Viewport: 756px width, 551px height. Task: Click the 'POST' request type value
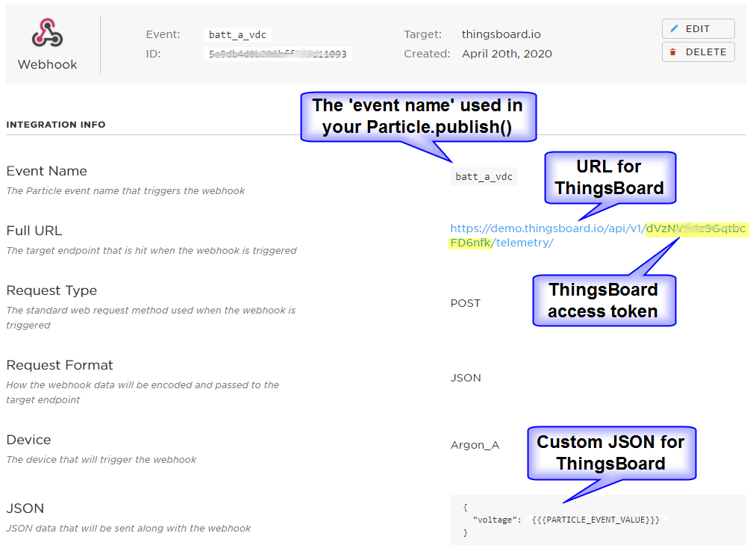coord(465,303)
